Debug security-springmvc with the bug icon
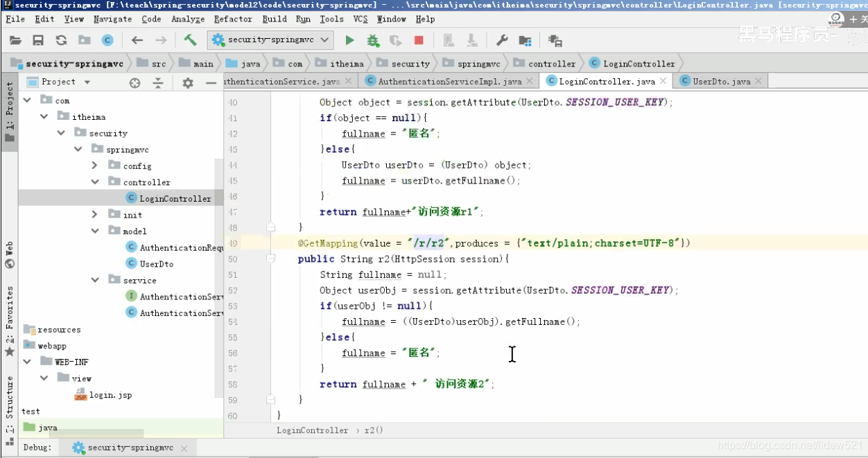Screen dimensions: 868x458 [x=373, y=40]
